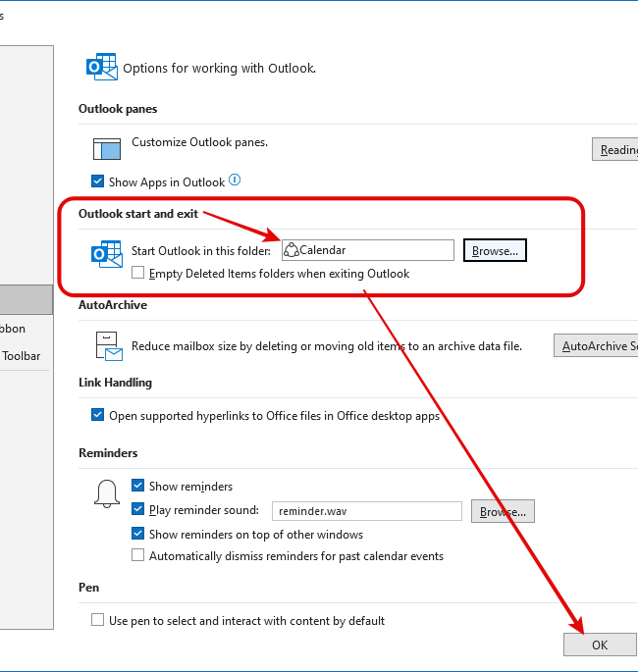
Task: Click the Reminders bell icon
Action: click(107, 493)
